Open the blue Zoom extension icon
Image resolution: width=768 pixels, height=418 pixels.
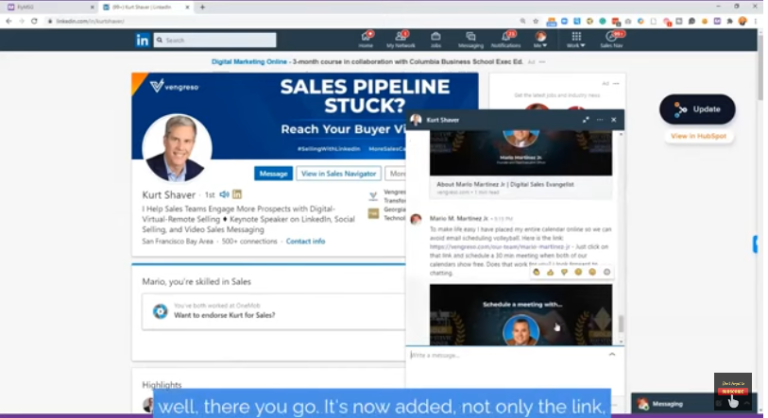564,21
